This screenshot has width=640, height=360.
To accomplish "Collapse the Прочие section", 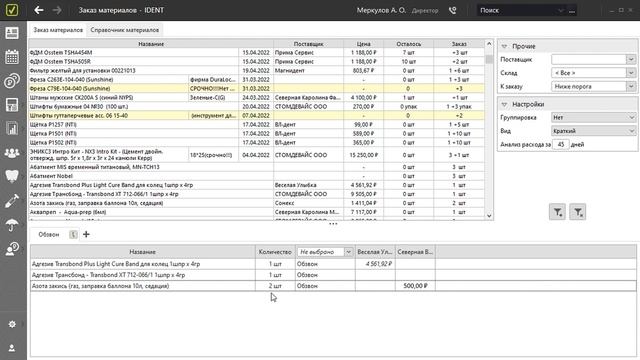I will tap(504, 47).
